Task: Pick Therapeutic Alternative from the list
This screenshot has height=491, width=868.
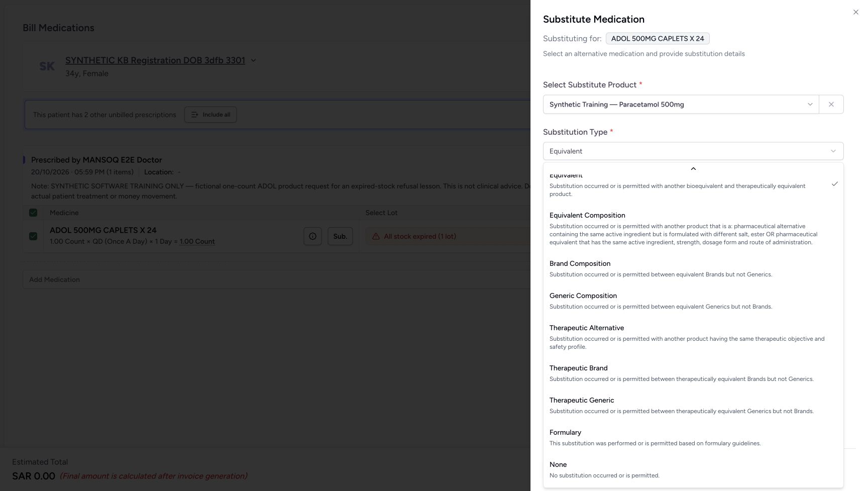Action: tap(693, 337)
